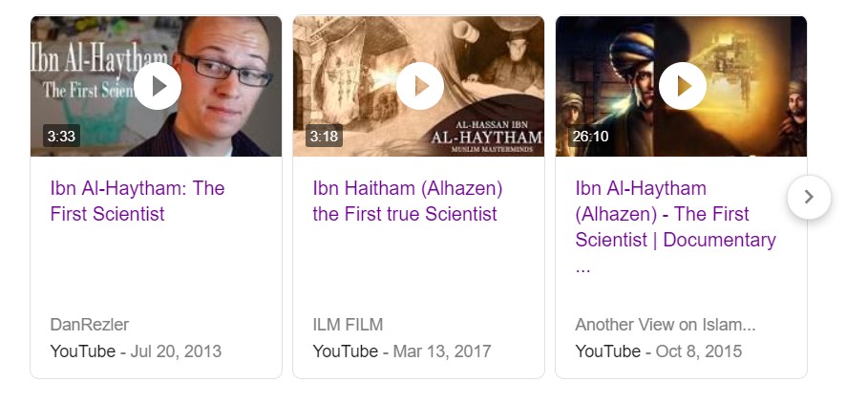This screenshot has width=868, height=404.
Task: Click the 26:10 duration badge
Action: [x=590, y=136]
